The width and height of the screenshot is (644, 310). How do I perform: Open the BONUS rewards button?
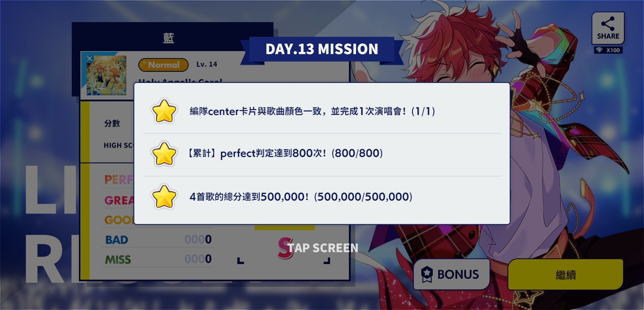point(451,274)
